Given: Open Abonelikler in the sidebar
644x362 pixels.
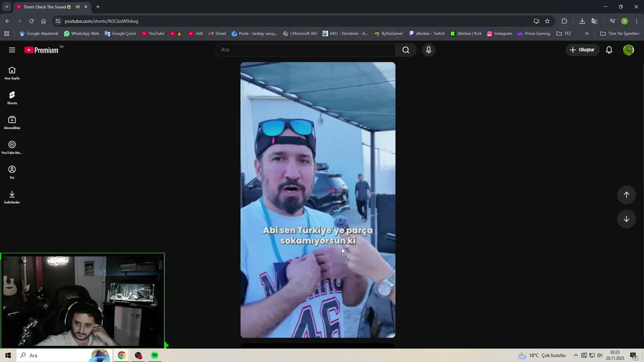Looking at the screenshot, I should coord(12,123).
